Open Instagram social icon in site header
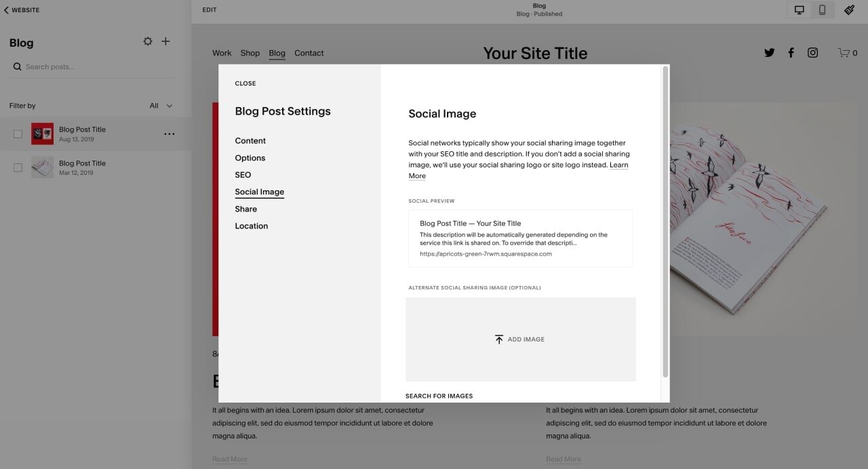 812,53
